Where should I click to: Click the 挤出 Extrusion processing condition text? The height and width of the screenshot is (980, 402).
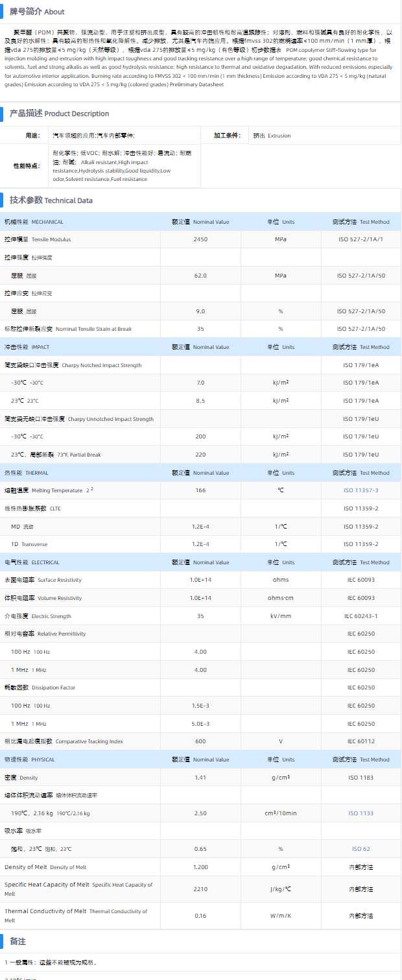tap(272, 136)
